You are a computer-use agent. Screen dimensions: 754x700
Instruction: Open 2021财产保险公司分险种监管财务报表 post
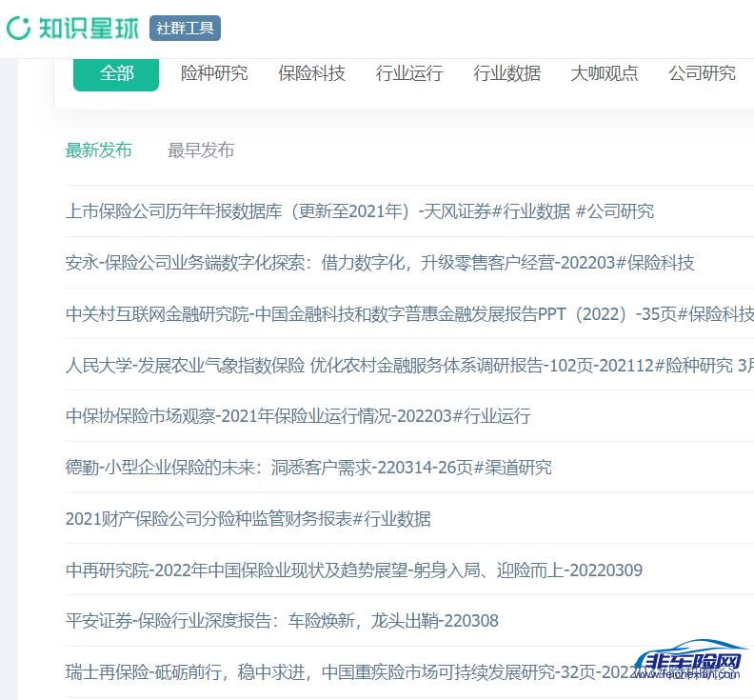[248, 519]
